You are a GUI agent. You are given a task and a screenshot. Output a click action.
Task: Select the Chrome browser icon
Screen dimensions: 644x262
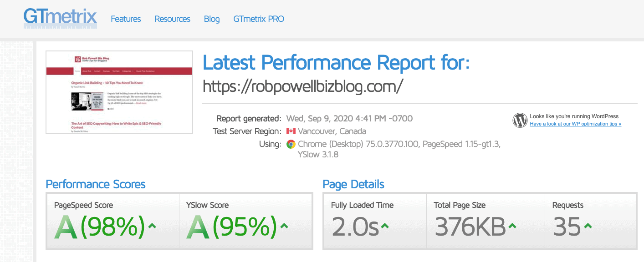(291, 144)
